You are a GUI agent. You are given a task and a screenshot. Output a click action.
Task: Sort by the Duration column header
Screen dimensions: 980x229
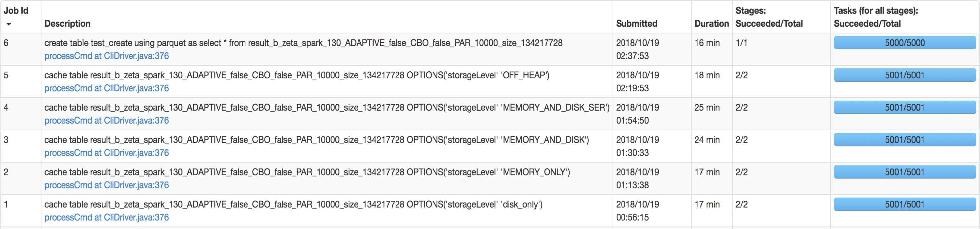pyautogui.click(x=711, y=23)
